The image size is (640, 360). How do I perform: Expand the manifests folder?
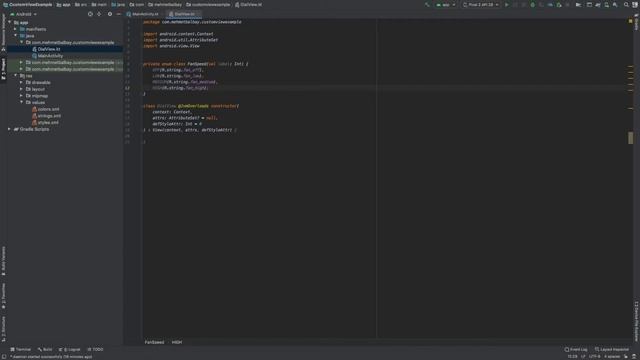point(16,29)
